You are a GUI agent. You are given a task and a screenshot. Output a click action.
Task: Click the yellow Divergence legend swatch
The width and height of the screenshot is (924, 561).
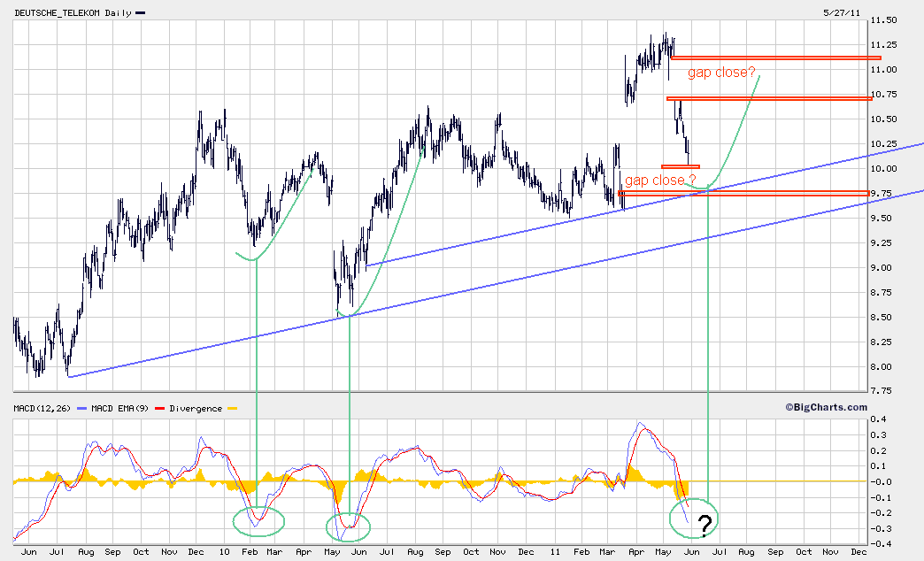coord(232,409)
